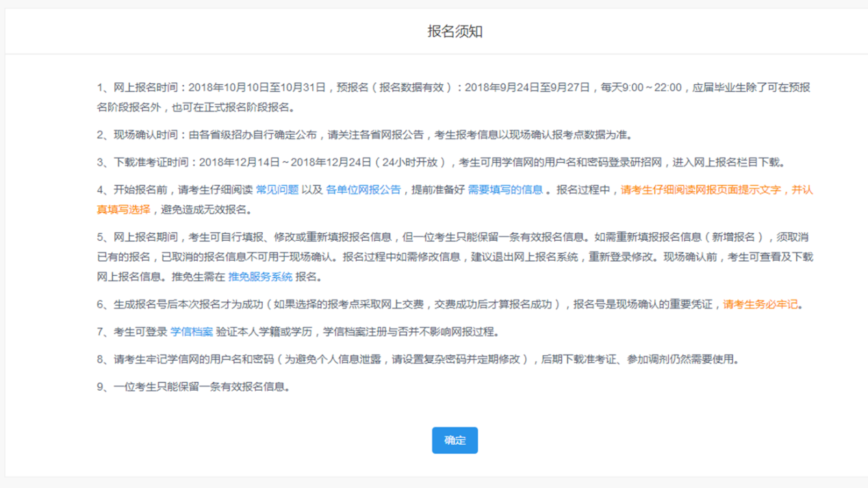Visit the 学信档案 link
The height and width of the screenshot is (488, 868).
click(191, 332)
